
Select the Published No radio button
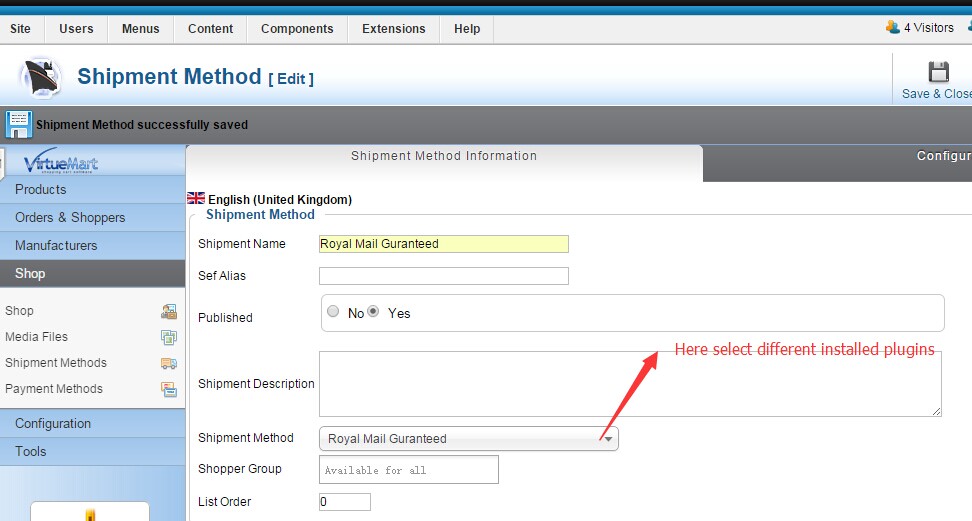[x=334, y=311]
